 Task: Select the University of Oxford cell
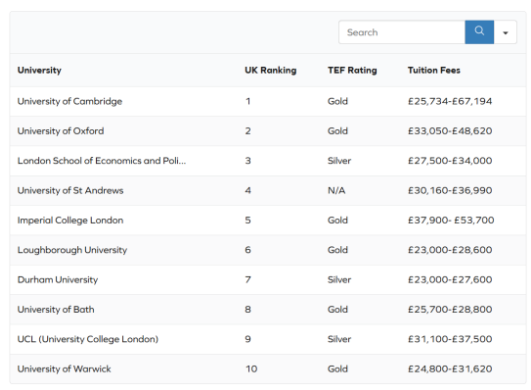(x=61, y=131)
